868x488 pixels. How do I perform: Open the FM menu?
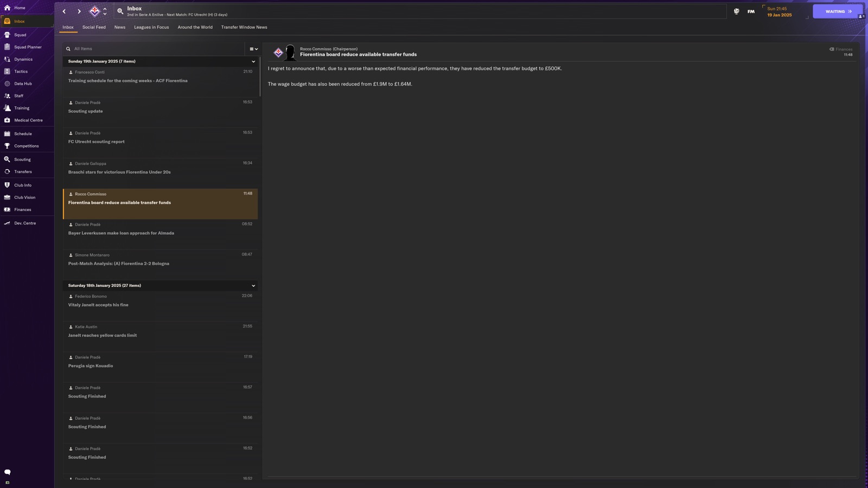tap(751, 11)
